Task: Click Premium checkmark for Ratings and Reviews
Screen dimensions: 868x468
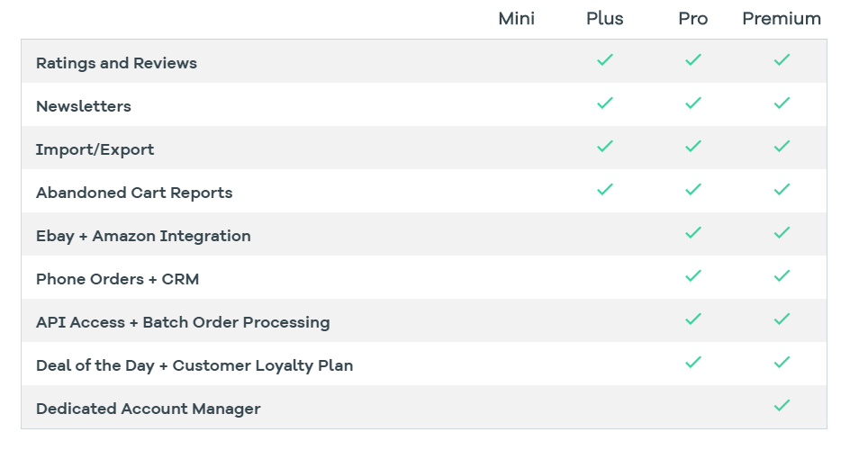Action: (782, 59)
